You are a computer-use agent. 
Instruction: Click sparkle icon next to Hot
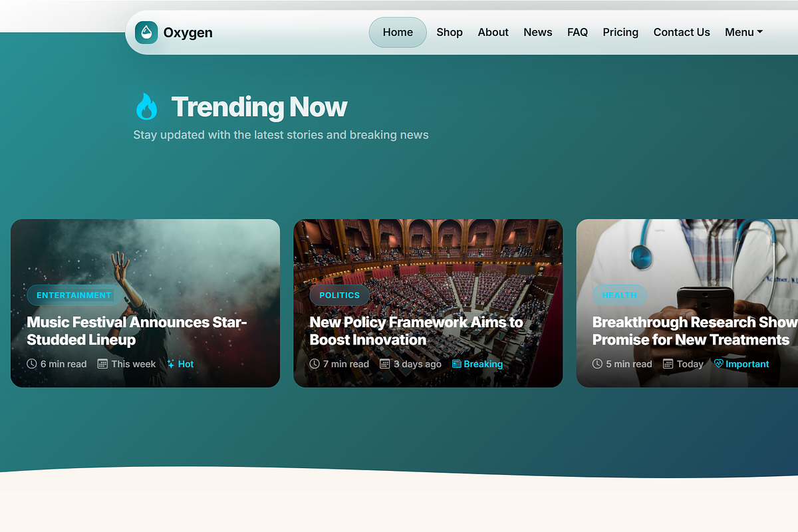[171, 364]
